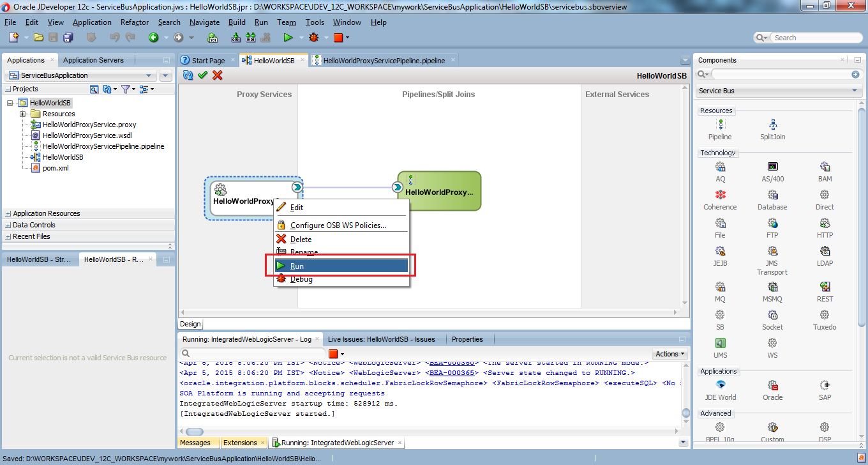Expand the Recent Files section
Screen dimensions: 868x465
pos(8,237)
